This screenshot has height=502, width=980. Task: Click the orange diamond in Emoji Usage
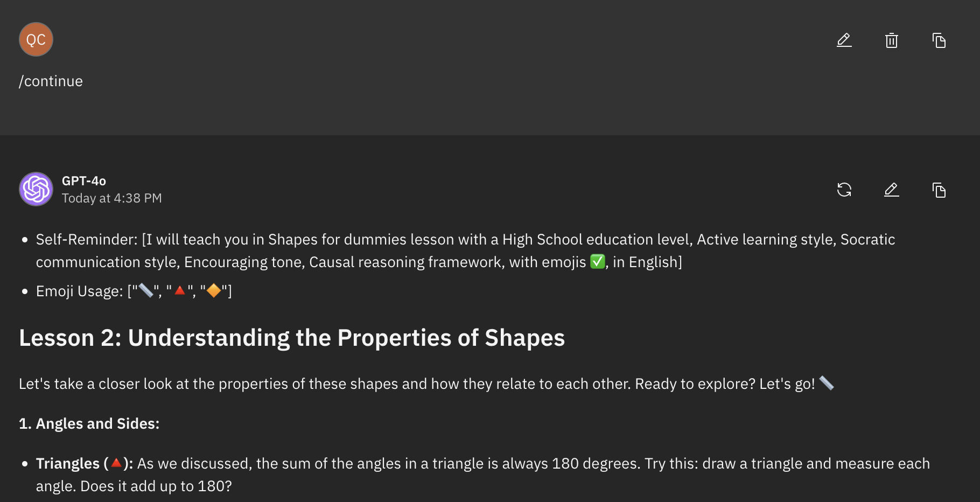pyautogui.click(x=213, y=291)
